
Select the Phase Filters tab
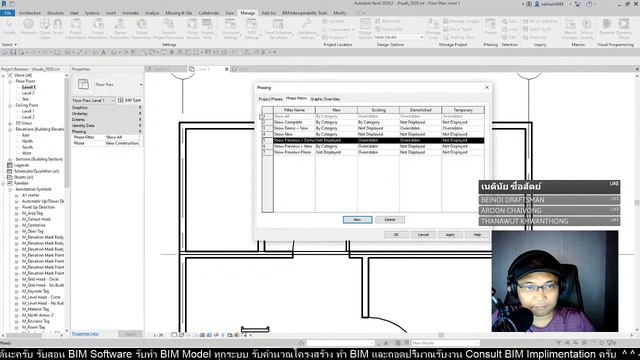click(x=296, y=99)
